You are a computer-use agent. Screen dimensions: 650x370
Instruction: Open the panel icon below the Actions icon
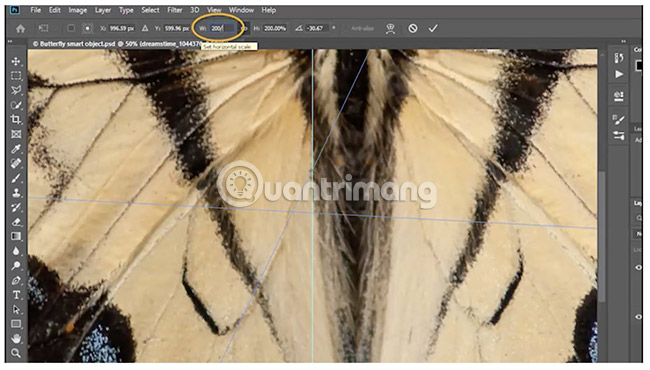click(x=618, y=96)
